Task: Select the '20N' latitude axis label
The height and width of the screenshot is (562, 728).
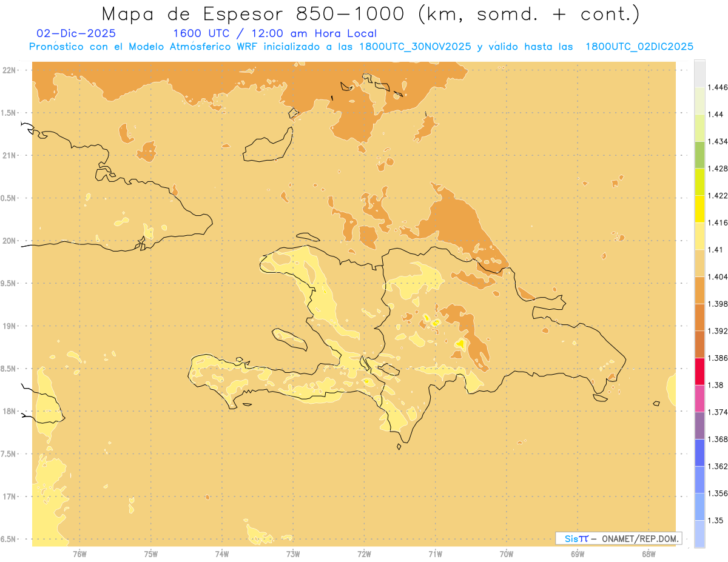Action: pyautogui.click(x=9, y=241)
